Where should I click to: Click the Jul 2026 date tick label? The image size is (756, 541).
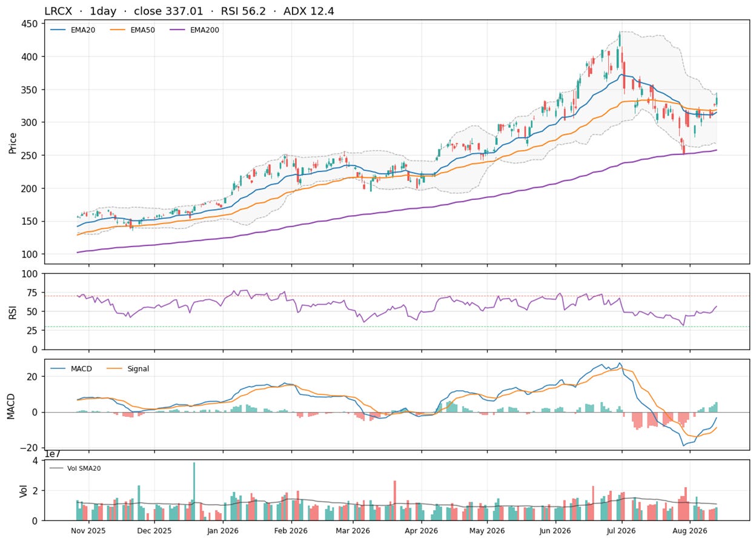click(x=621, y=530)
